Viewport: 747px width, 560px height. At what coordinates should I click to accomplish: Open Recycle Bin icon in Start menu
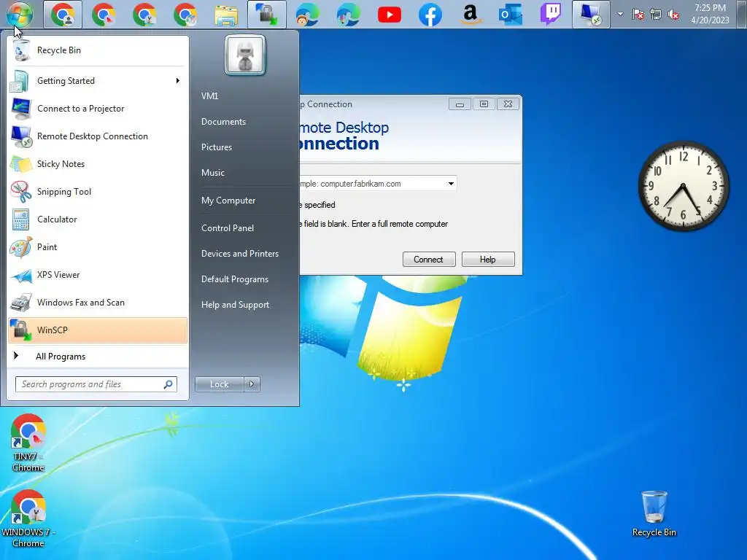point(21,50)
